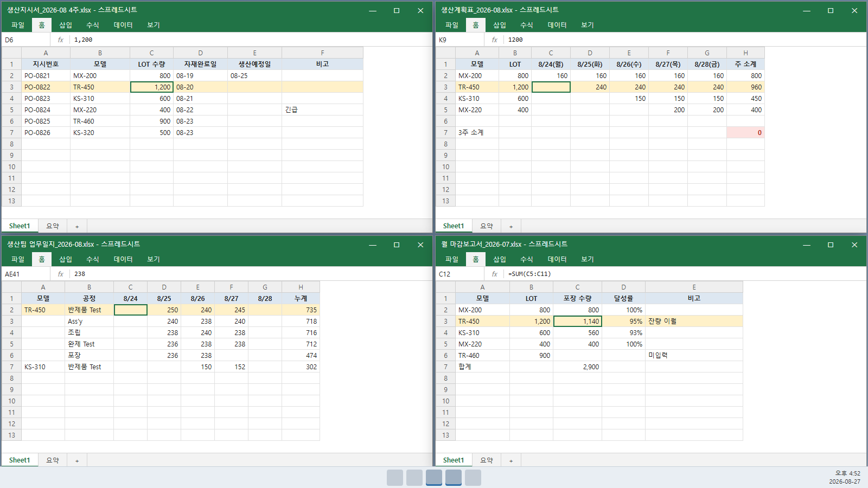Switch to 요약 sheet tab in 생산지시서 window
This screenshot has width=868, height=488.
pyautogui.click(x=53, y=226)
